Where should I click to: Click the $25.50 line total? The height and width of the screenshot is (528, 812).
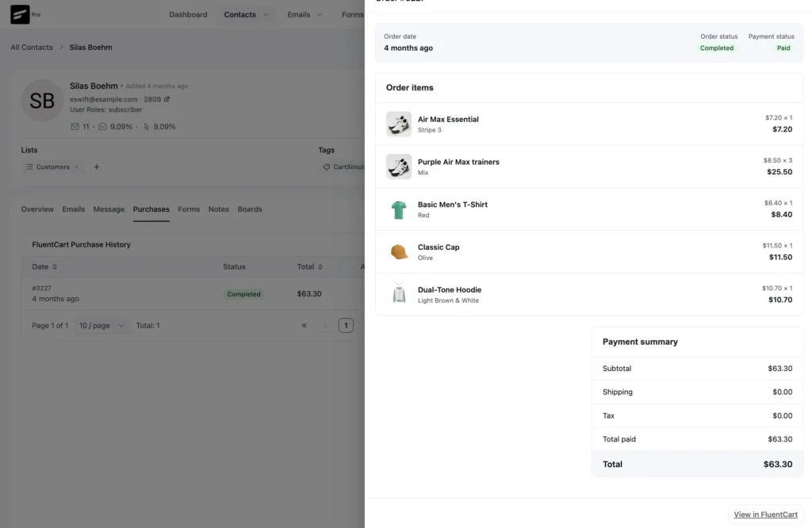coord(779,172)
